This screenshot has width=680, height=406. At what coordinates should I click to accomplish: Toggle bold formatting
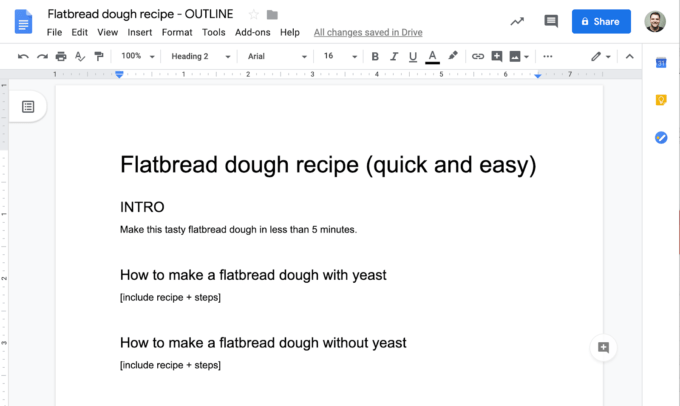(375, 57)
